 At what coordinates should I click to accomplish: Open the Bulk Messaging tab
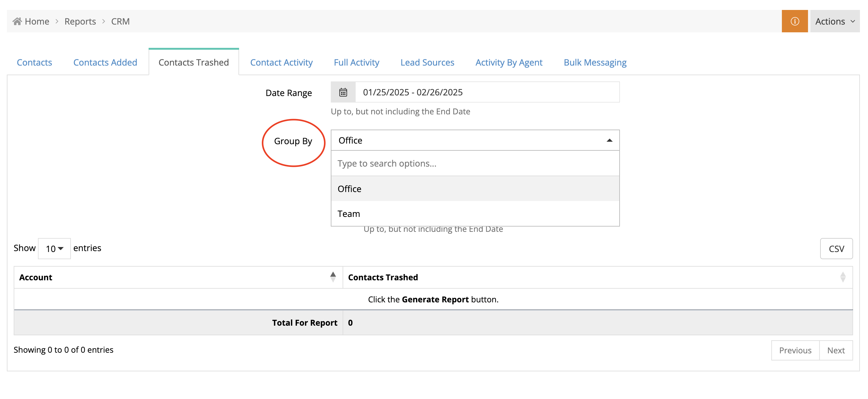tap(595, 62)
